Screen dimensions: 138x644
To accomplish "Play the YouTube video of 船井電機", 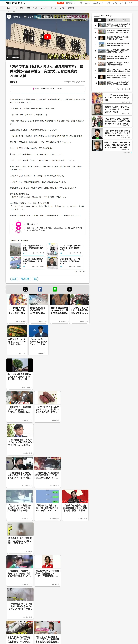I will (x=47, y=37).
